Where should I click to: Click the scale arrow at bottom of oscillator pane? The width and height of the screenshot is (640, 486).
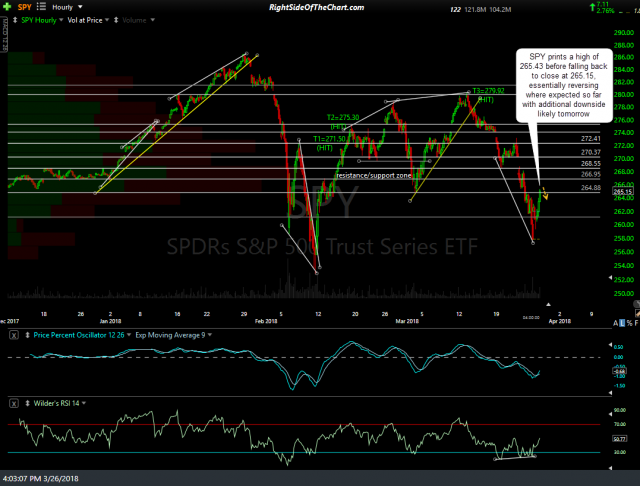611,393
